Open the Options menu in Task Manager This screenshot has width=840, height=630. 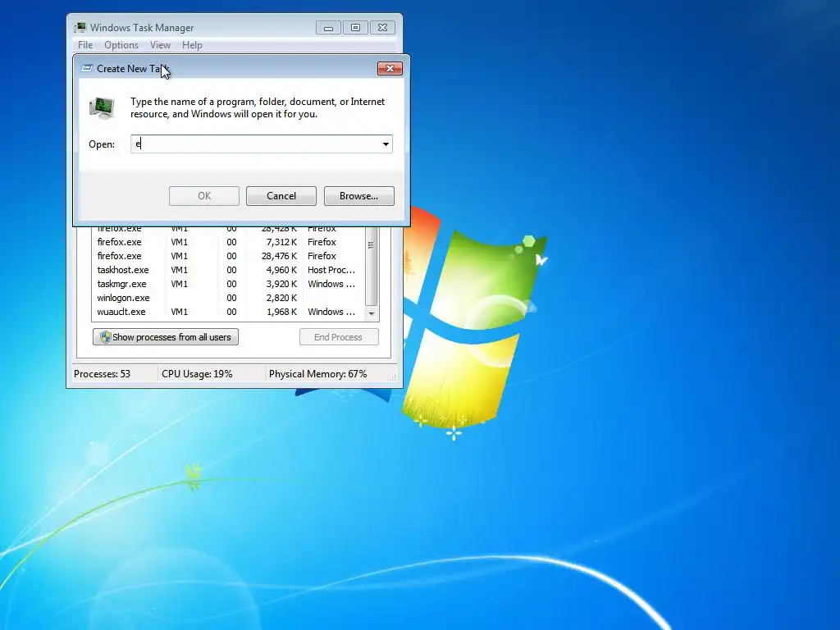pyautogui.click(x=121, y=45)
